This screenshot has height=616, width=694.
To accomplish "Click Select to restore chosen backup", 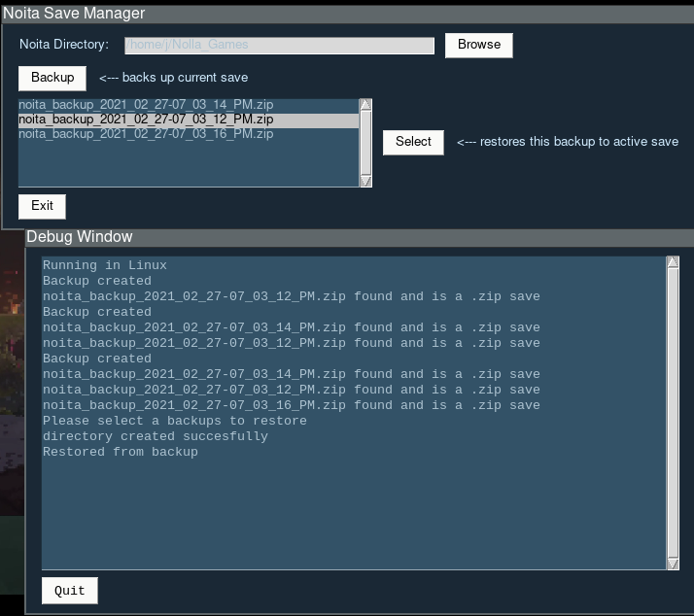I will point(413,142).
